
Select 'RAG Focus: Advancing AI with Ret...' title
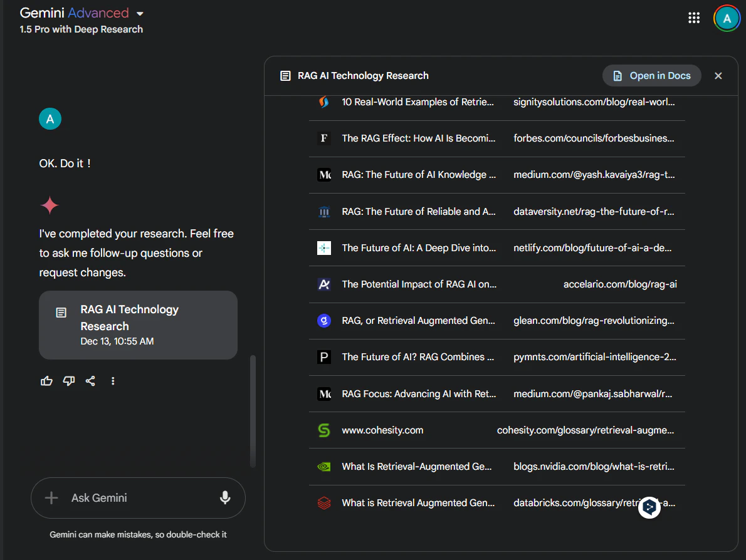click(419, 393)
